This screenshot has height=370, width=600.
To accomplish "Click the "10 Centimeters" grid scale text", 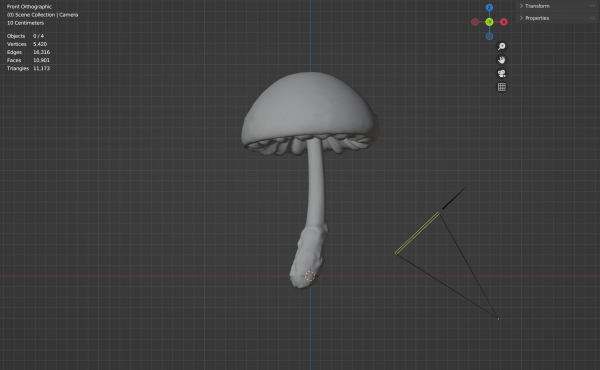I will point(25,23).
